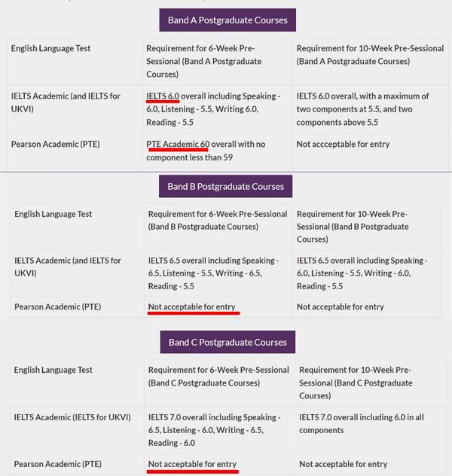Click underlined 'Not acceptable for entry' in Band C

192,464
